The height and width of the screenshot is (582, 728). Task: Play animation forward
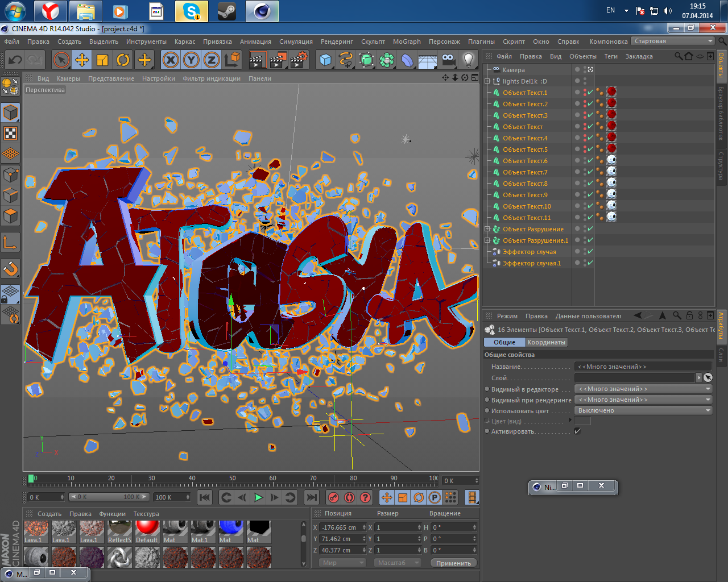tap(258, 497)
